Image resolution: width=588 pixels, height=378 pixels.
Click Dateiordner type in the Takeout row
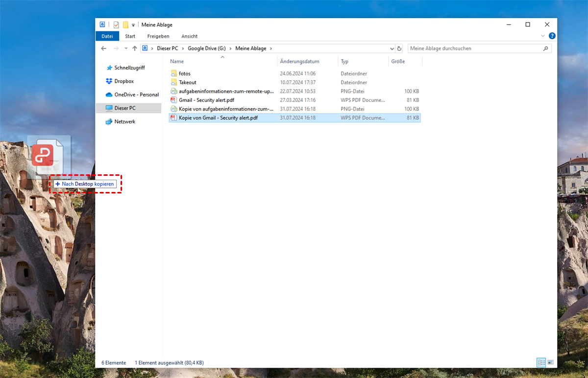(354, 82)
